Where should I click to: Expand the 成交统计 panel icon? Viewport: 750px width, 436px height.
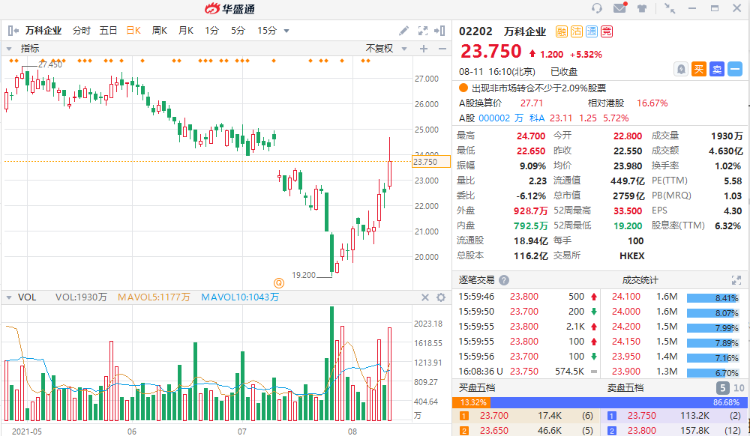[736, 280]
